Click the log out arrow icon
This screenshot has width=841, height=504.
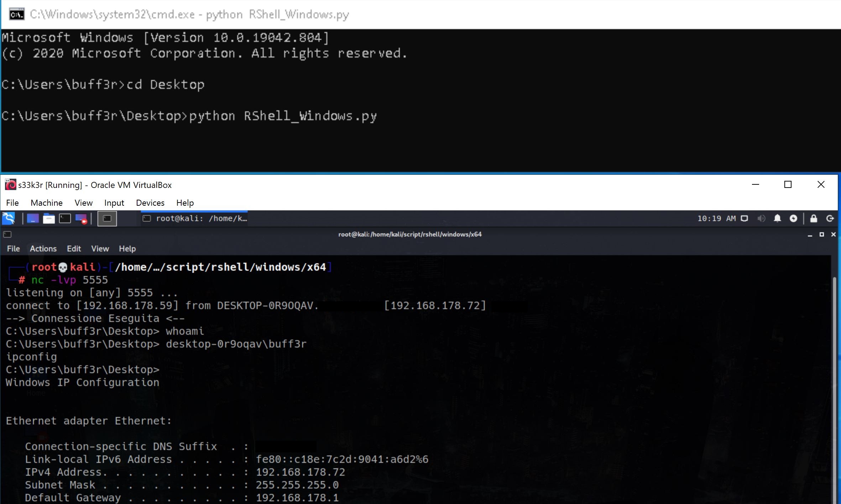pyautogui.click(x=830, y=218)
